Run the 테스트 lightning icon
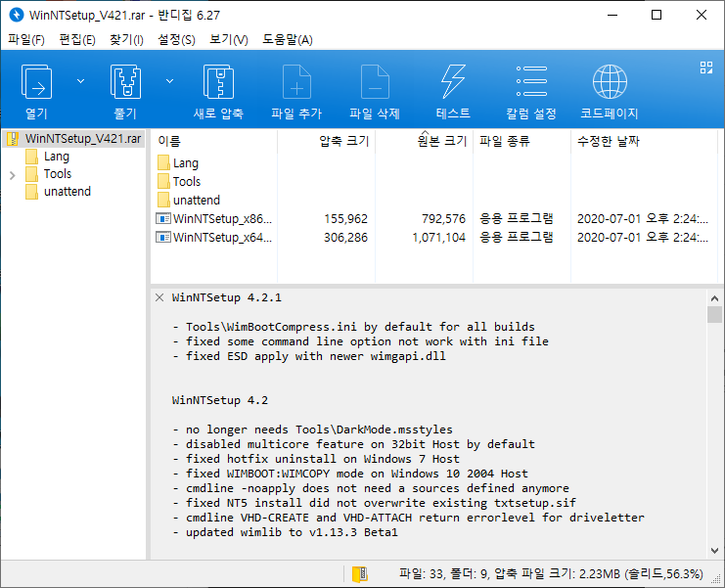725x588 pixels. coord(453,82)
